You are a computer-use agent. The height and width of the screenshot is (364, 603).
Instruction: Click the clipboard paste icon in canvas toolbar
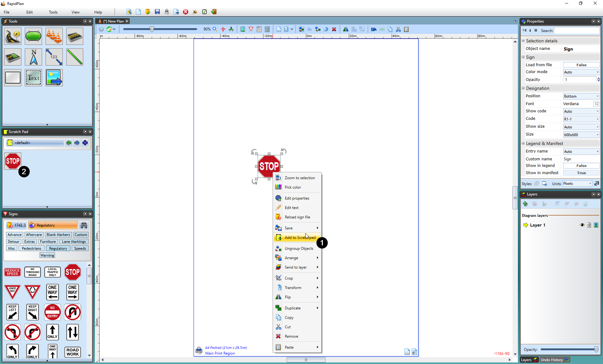tap(406, 29)
